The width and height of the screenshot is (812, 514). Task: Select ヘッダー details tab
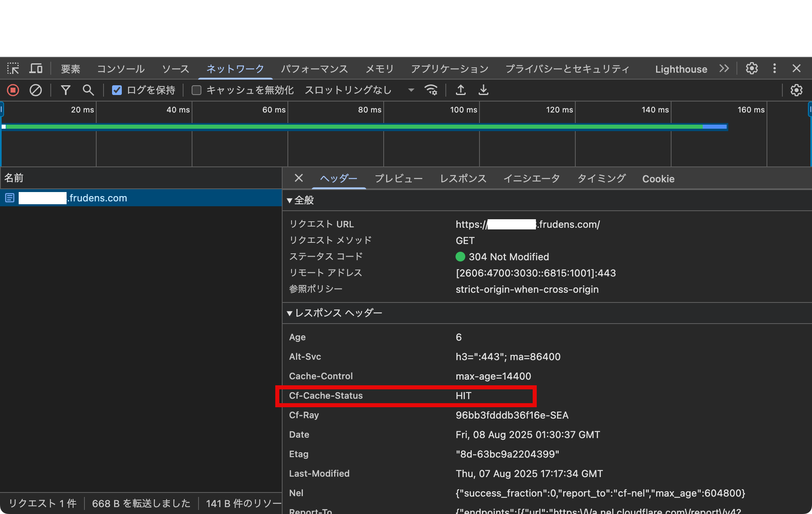point(339,179)
